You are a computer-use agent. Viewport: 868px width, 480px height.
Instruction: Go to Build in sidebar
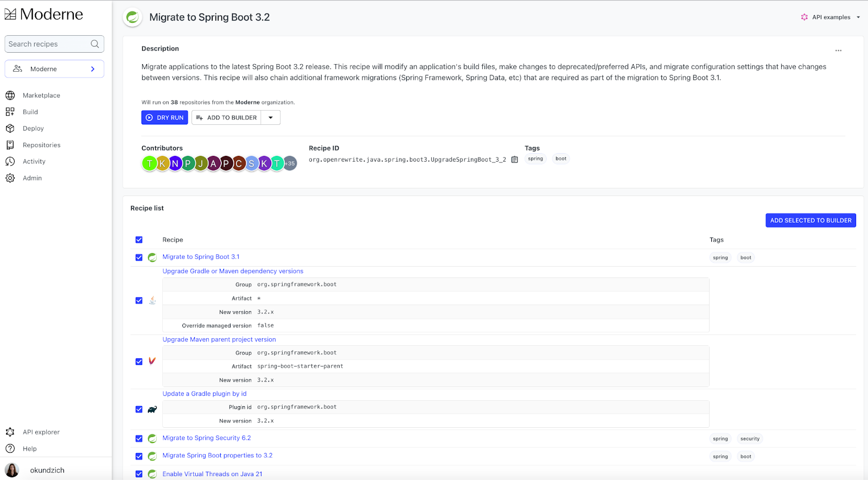30,112
